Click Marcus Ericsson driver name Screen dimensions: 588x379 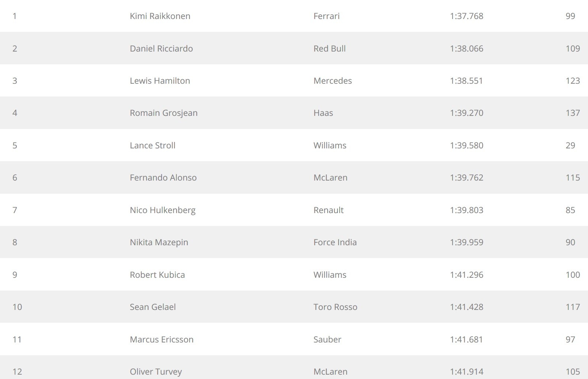click(162, 340)
